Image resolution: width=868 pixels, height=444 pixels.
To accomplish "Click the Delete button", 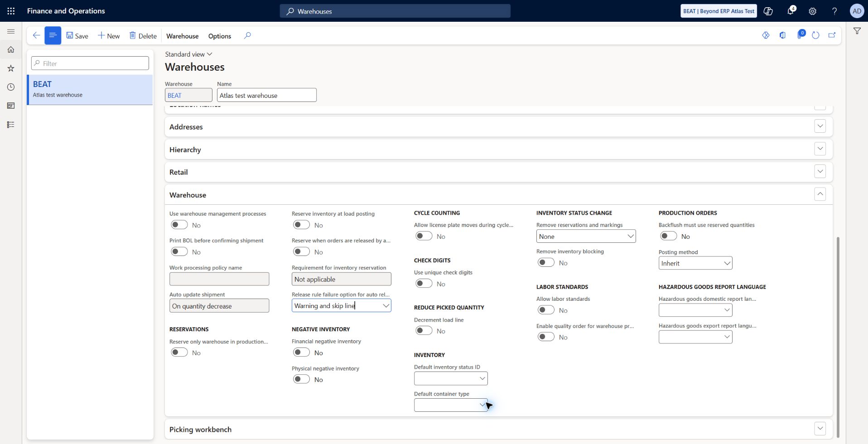I will tap(143, 36).
